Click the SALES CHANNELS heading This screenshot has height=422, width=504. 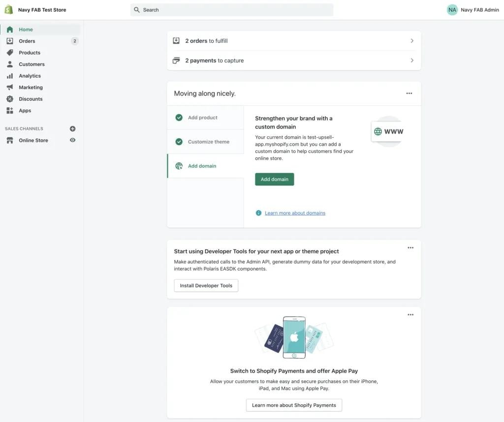pos(24,129)
